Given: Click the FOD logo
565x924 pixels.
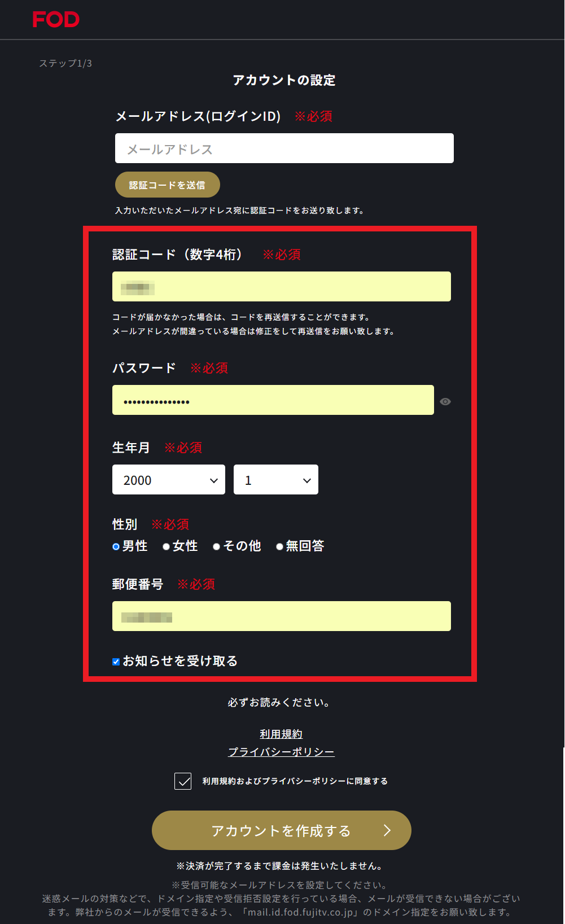Looking at the screenshot, I should [56, 20].
